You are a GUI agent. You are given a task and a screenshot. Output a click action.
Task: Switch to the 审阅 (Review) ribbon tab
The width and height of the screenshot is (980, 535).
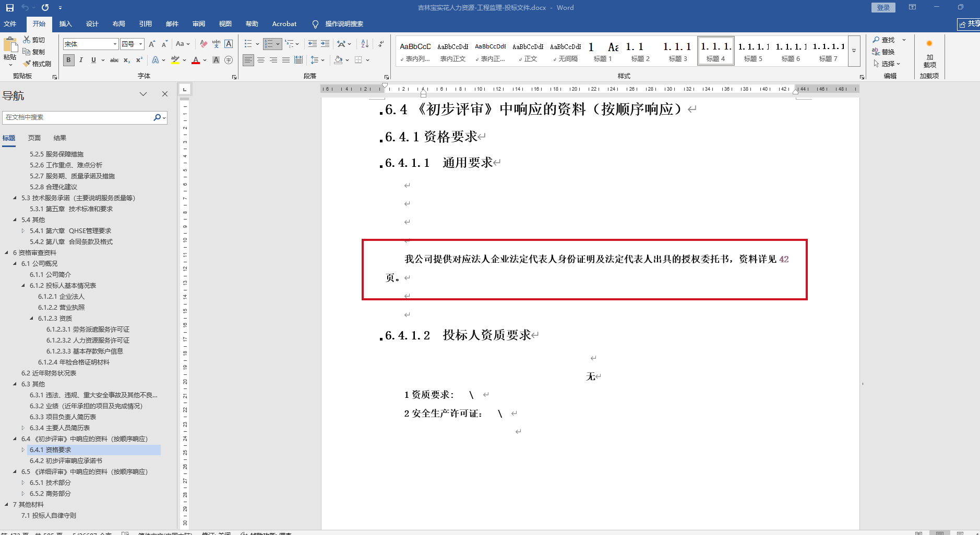(199, 24)
